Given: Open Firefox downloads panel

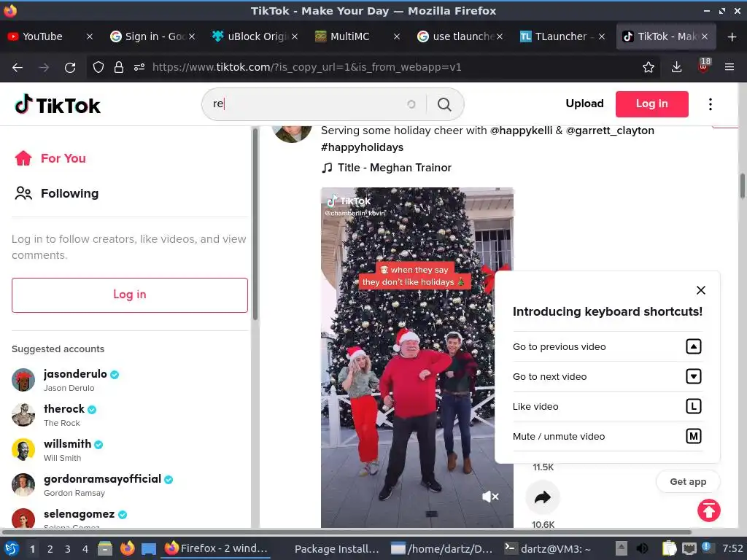Looking at the screenshot, I should (676, 68).
